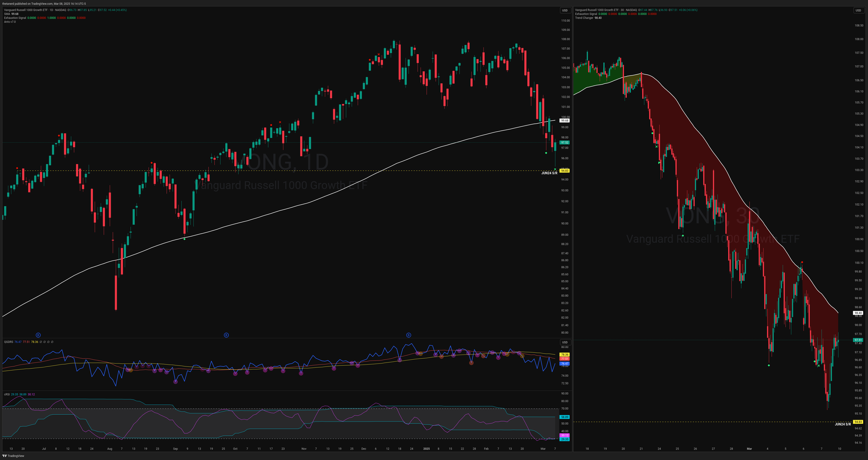Select the Trend Changer indicator legend

pyautogui.click(x=588, y=18)
